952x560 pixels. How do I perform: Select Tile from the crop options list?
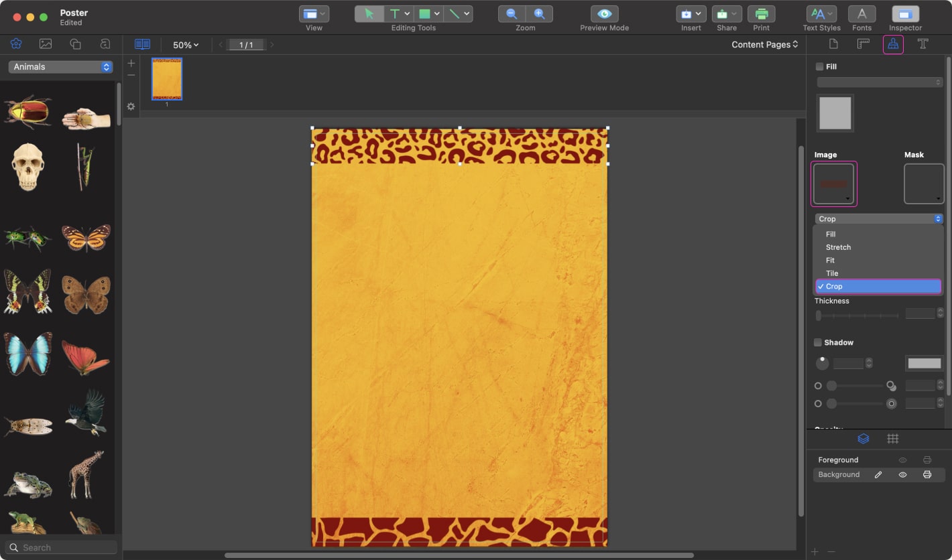[832, 273]
